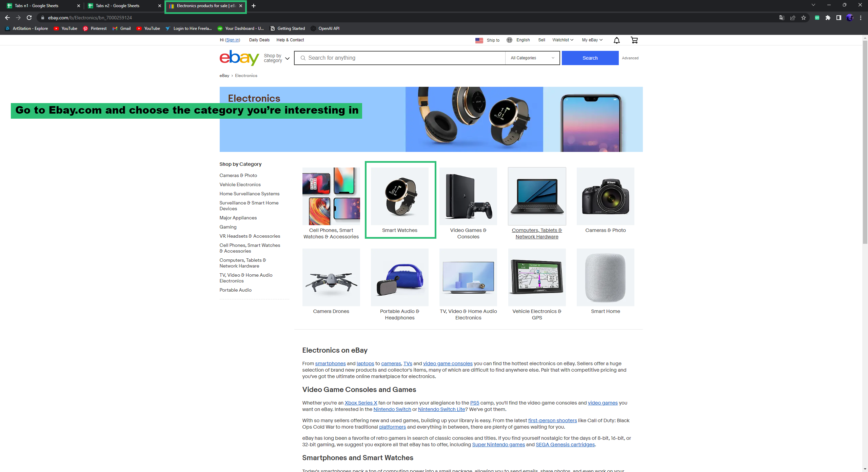Bookmark this page with the star icon
This screenshot has width=868, height=472.
[803, 18]
